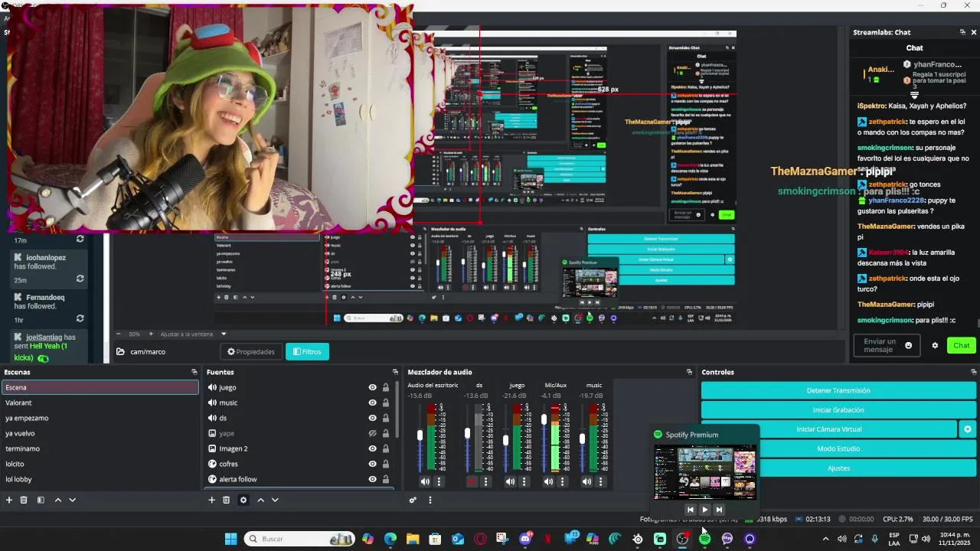Select the ya vuelvo scene

coord(100,433)
